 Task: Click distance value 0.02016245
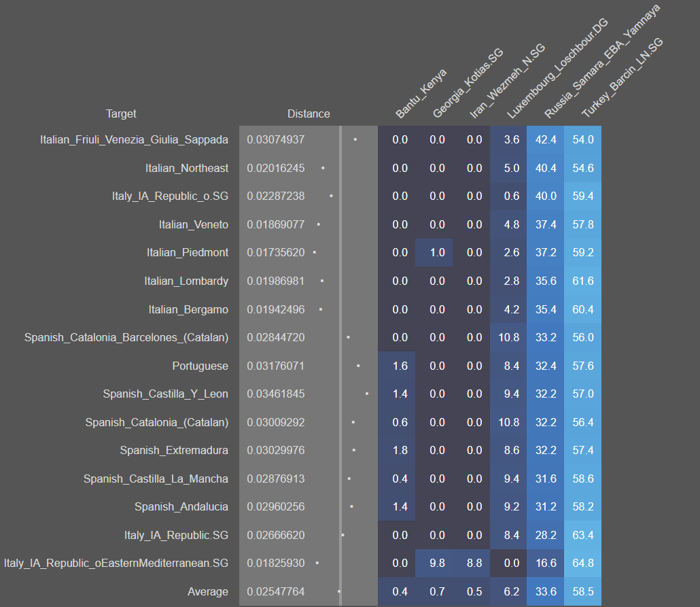click(275, 168)
